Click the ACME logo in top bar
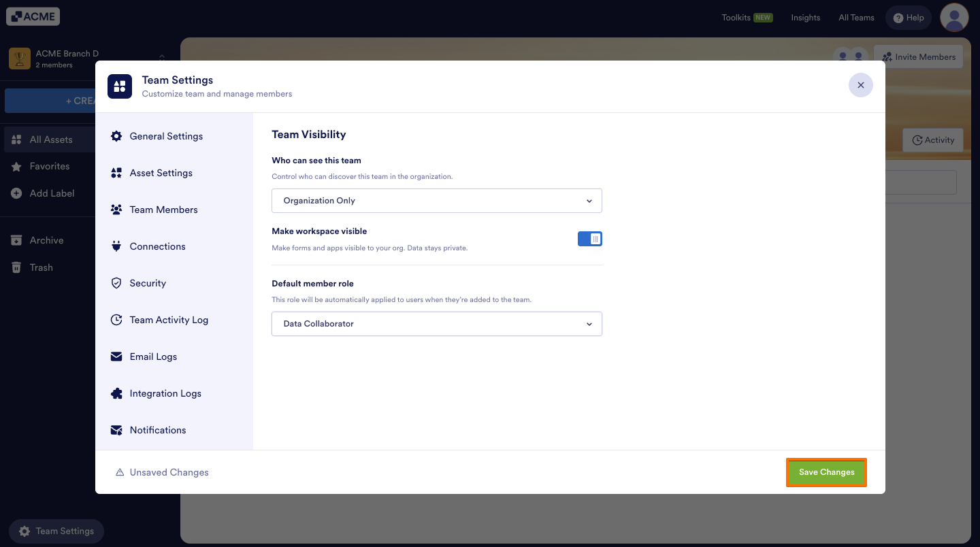The height and width of the screenshot is (547, 980). coord(33,16)
